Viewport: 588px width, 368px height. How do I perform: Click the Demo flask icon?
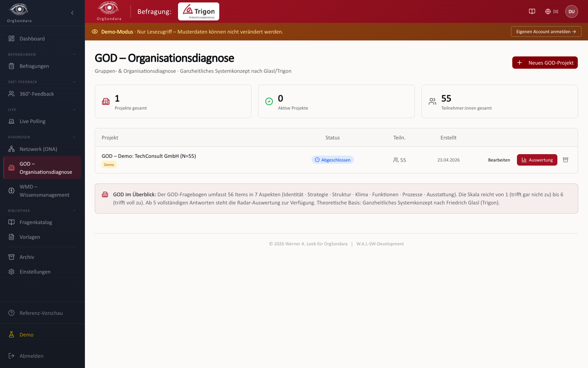click(11, 334)
